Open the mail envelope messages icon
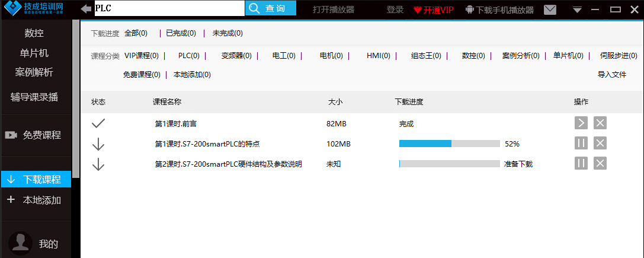644x258 pixels. point(550,9)
